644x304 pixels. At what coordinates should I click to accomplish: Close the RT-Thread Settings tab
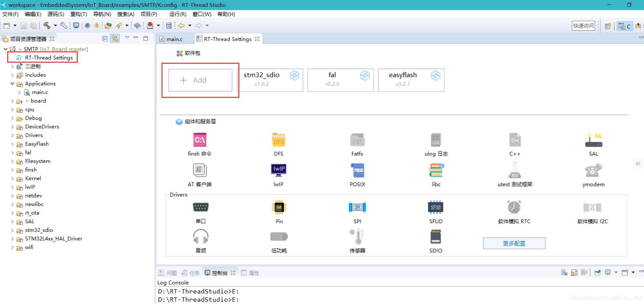click(257, 39)
